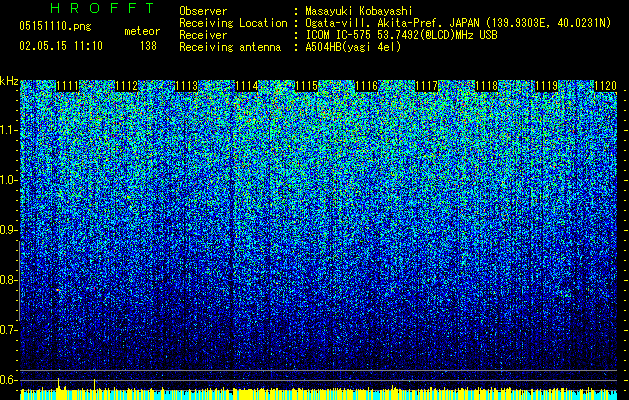Select the ICOM IC-575 53.7492 MHz USB text
Image resolution: width=629 pixels, height=400 pixels.
click(401, 35)
